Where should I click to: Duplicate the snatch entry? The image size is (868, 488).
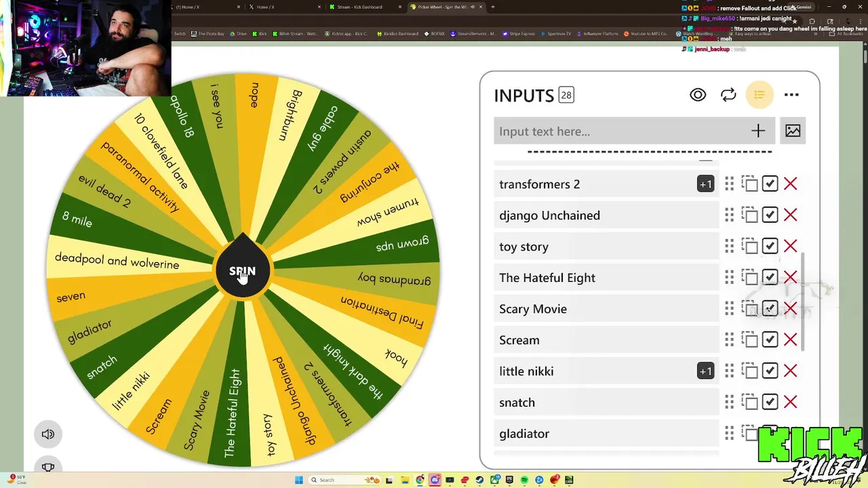[749, 402]
